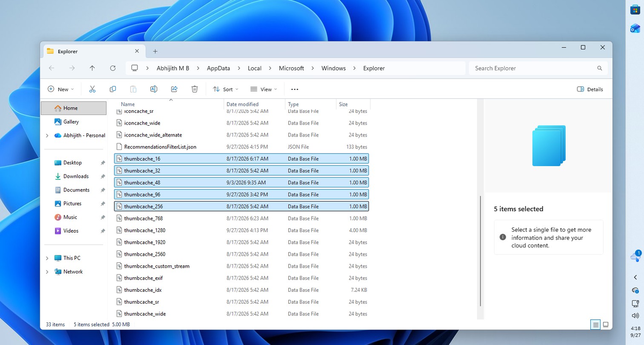Click the volume speaker tray icon
This screenshot has width=644, height=345.
[635, 315]
